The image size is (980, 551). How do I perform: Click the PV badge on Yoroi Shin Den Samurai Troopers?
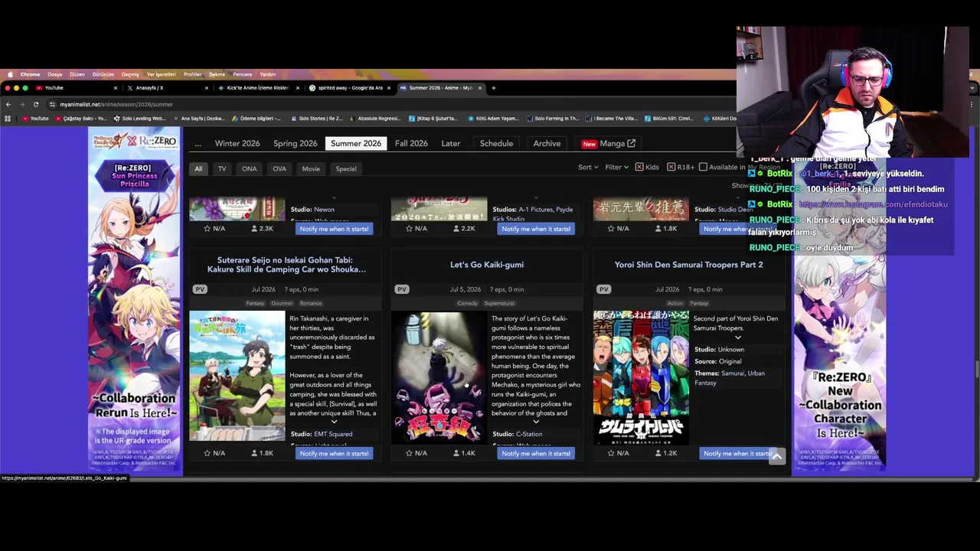click(x=604, y=289)
